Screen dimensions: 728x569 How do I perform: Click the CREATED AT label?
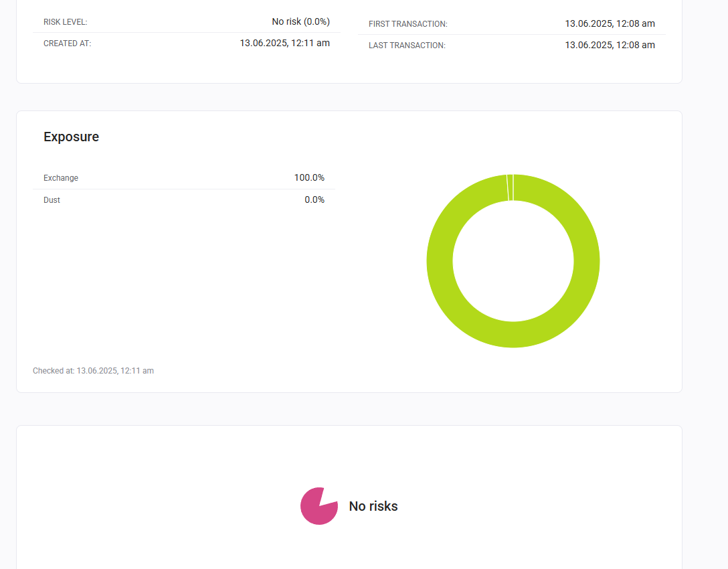click(x=67, y=44)
